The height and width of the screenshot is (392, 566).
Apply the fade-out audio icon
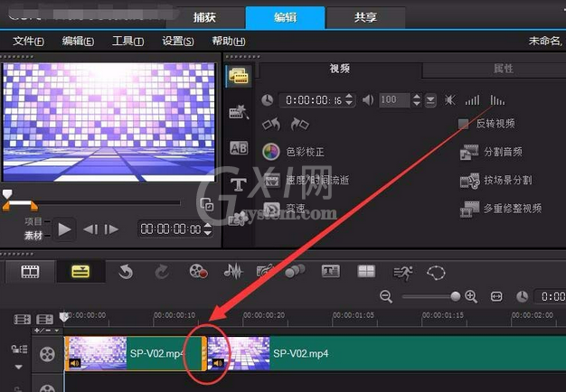pyautogui.click(x=497, y=100)
